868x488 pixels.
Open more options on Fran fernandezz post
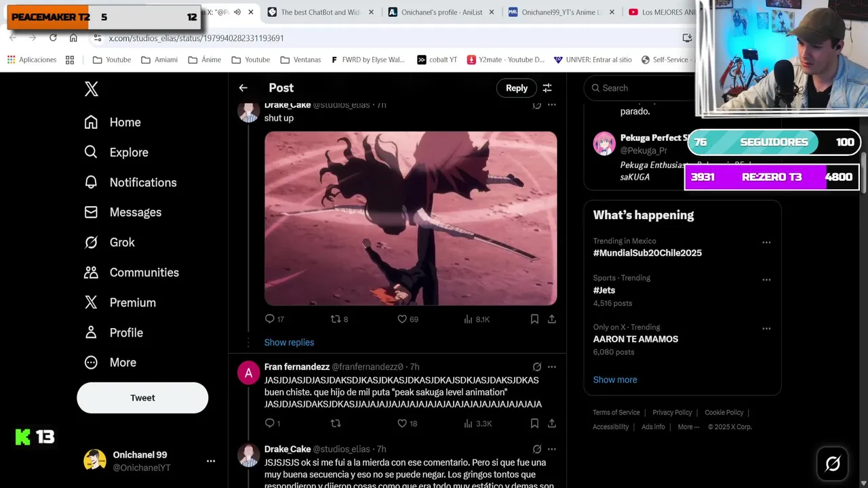point(551,367)
